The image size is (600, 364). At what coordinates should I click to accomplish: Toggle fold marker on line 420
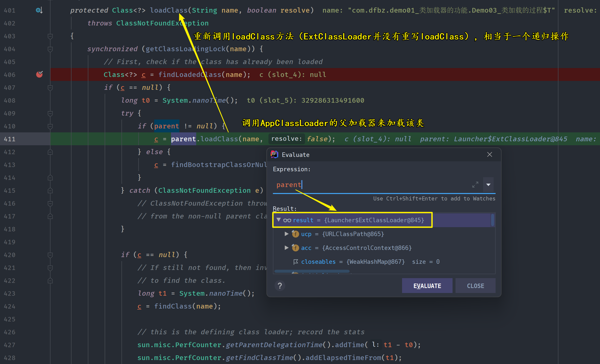pyautogui.click(x=50, y=255)
